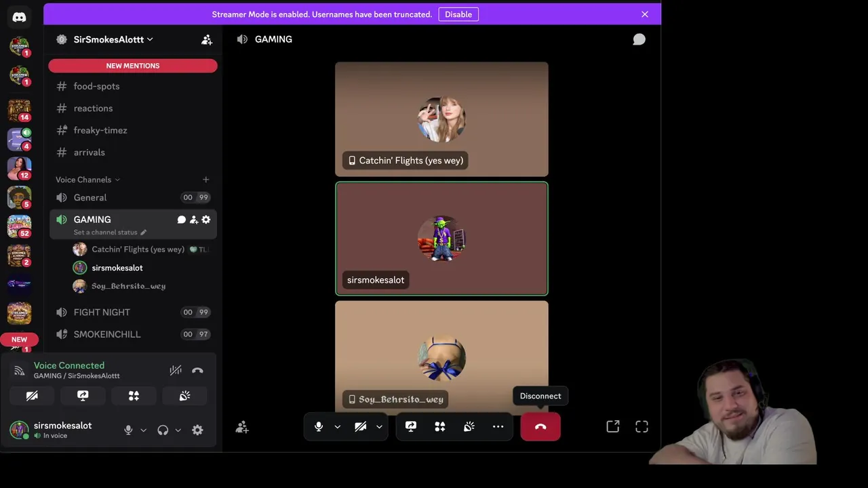Turn on camera in call controls
Image resolution: width=868 pixels, height=488 pixels.
pyautogui.click(x=361, y=426)
